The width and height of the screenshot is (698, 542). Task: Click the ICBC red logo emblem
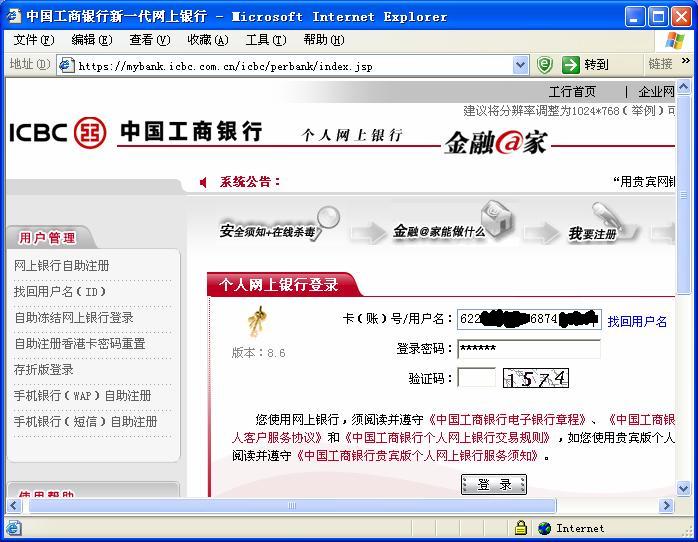pyautogui.click(x=90, y=133)
